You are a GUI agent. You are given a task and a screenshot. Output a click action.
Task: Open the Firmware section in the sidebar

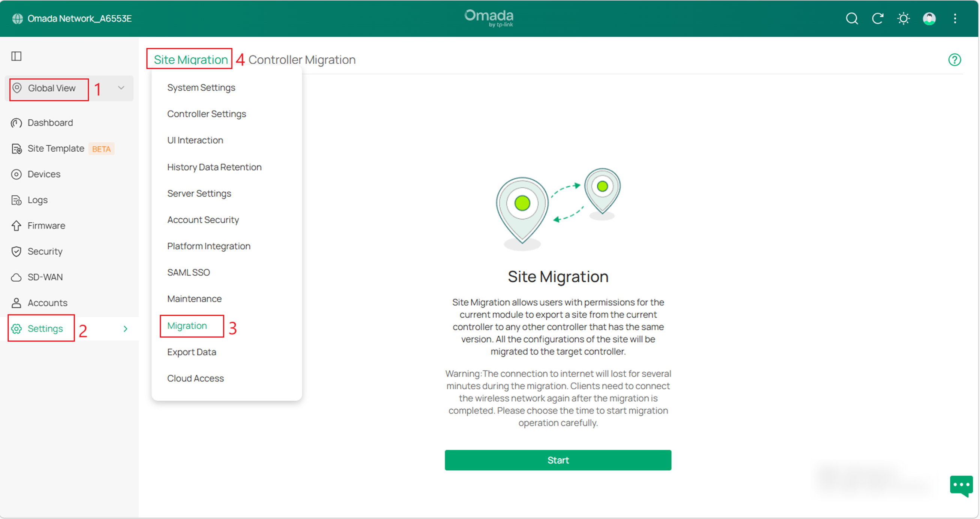click(46, 225)
